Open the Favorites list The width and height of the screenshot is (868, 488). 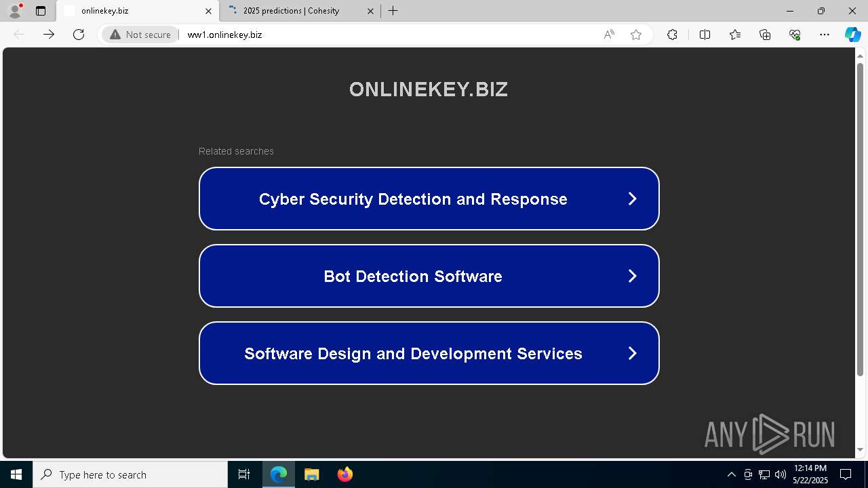(x=735, y=35)
